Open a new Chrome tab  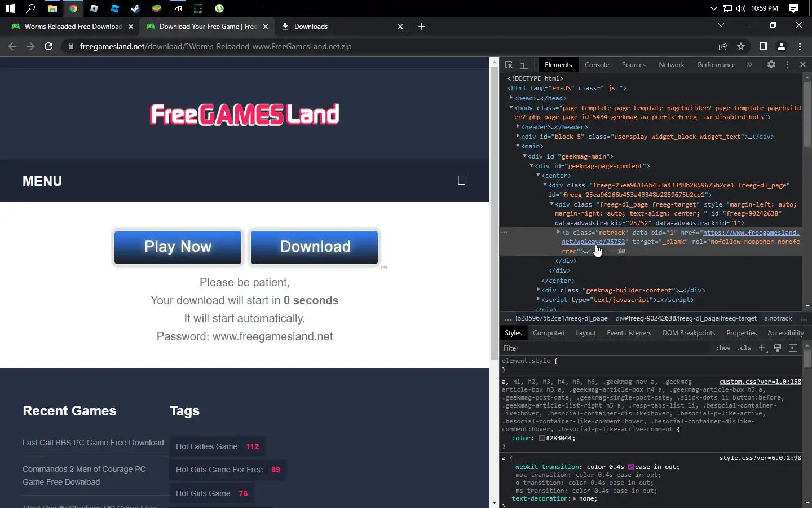[x=422, y=27]
